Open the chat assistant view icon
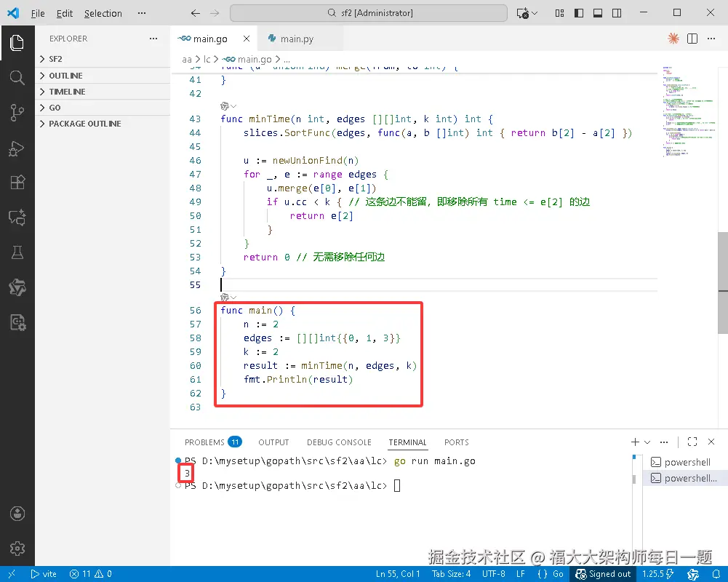Image resolution: width=728 pixels, height=582 pixels. tap(17, 218)
